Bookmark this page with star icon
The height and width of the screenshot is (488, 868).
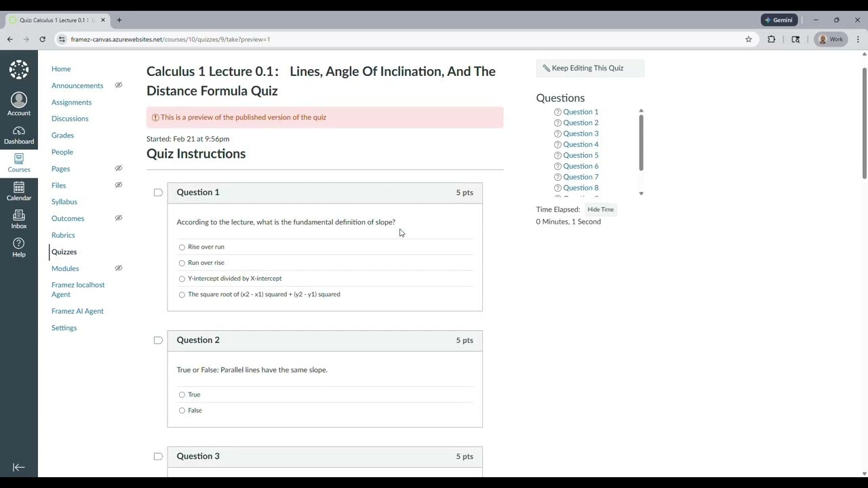pyautogui.click(x=749, y=39)
